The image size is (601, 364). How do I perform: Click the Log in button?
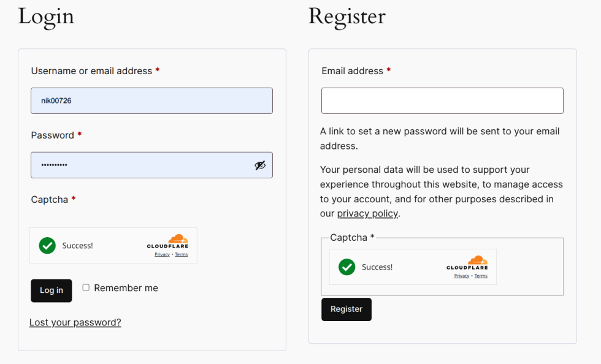coord(52,290)
